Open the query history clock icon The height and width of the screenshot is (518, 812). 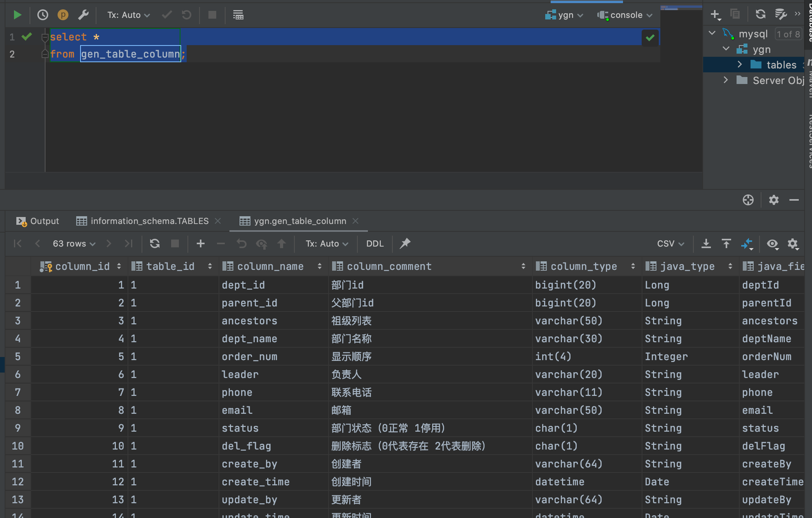pos(42,15)
